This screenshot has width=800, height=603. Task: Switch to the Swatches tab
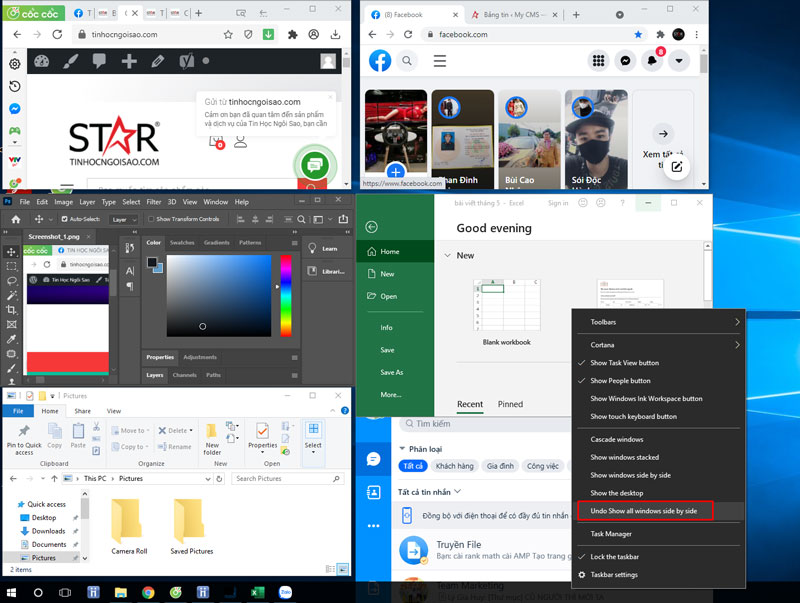[x=182, y=242]
